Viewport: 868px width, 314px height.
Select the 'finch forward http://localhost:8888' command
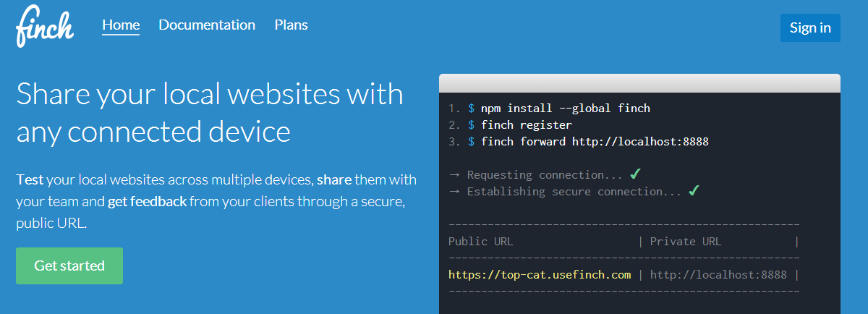tap(595, 142)
